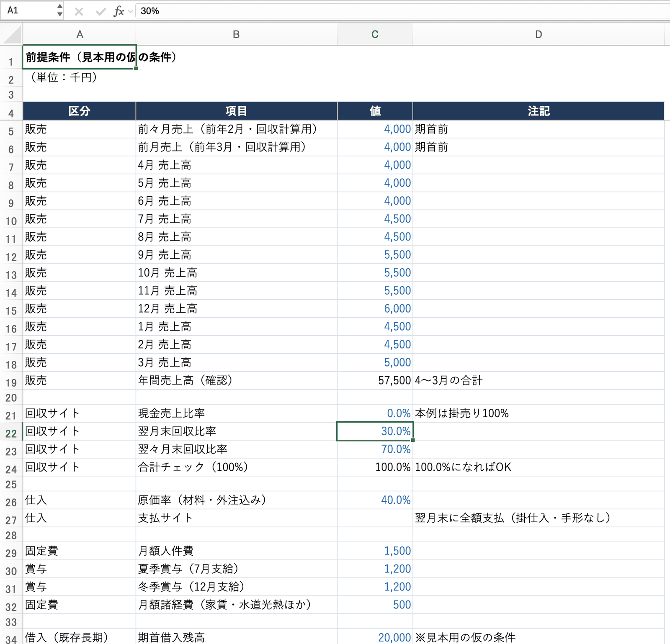Viewport: 670px width, 644px height.
Task: Click cell 年間売上高（確認）
Action: pyautogui.click(x=236, y=380)
